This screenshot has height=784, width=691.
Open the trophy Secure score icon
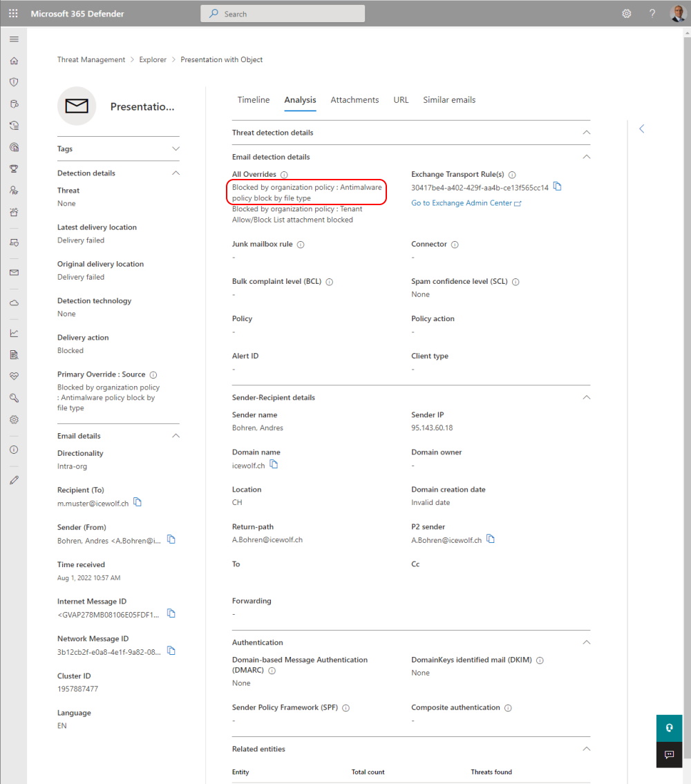[14, 169]
